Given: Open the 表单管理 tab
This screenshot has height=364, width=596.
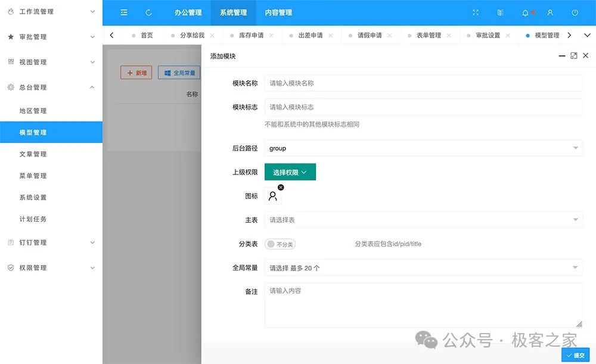Looking at the screenshot, I should pyautogui.click(x=429, y=35).
